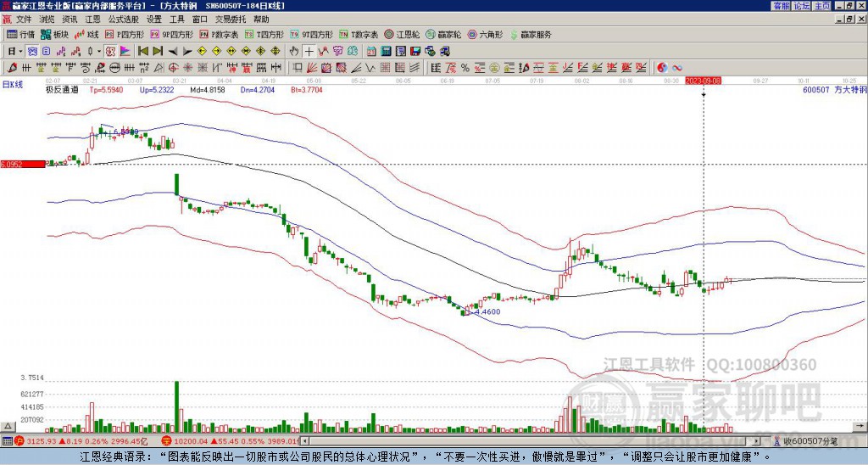Open the P数字表 tool

tap(219, 34)
